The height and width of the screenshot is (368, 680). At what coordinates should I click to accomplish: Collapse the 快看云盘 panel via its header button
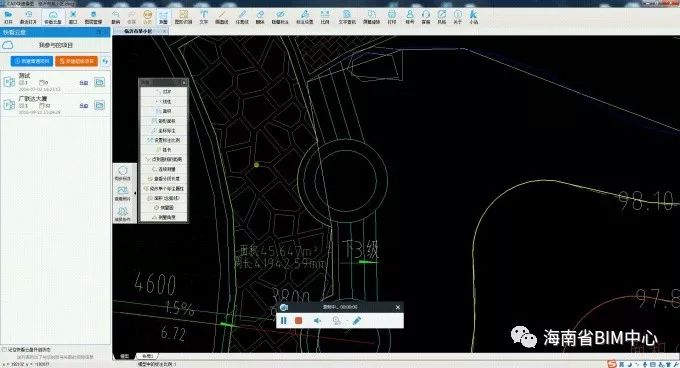[x=99, y=32]
